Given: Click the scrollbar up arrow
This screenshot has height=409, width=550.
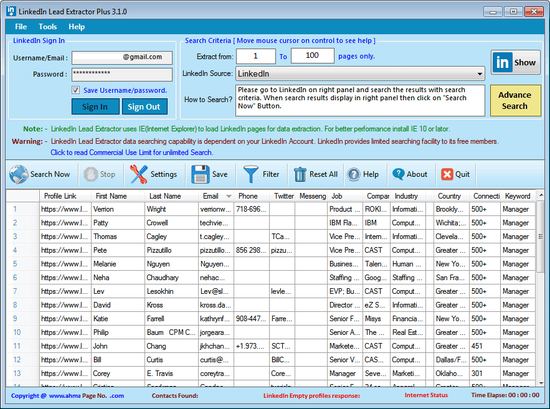Looking at the screenshot, I should click(541, 195).
